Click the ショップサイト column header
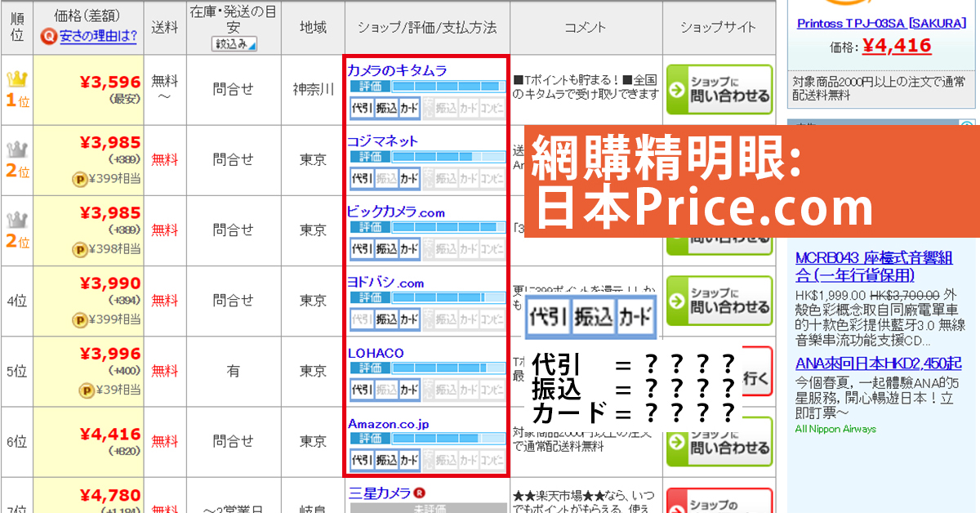980x513 pixels. 719,27
